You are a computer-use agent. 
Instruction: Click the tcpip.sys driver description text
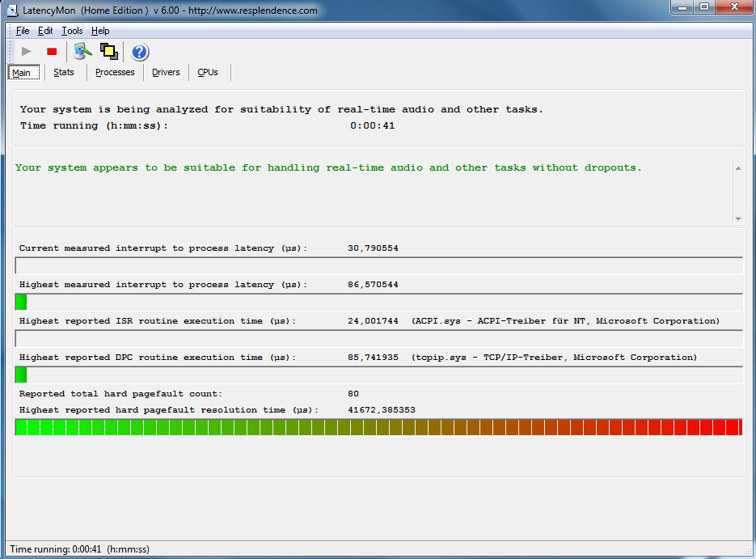coord(555,358)
